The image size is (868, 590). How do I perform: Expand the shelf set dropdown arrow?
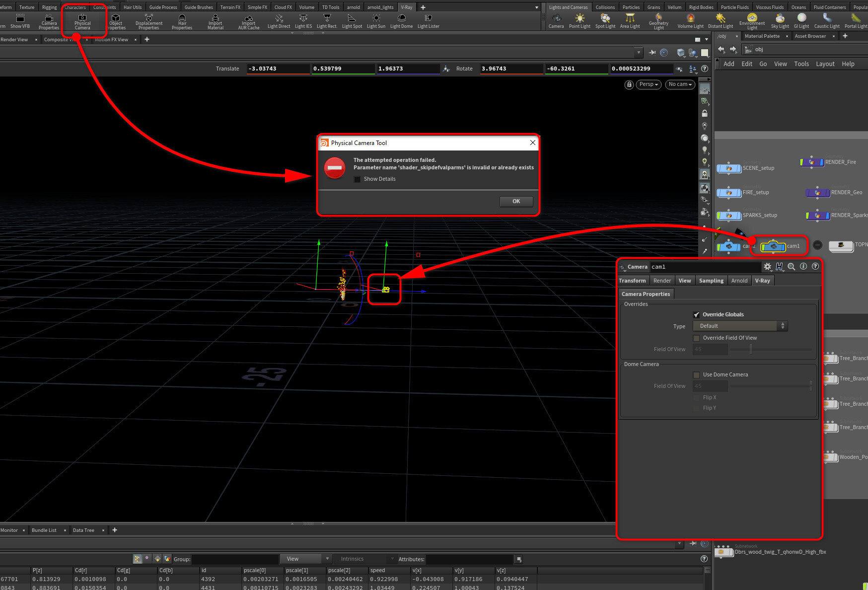pyautogui.click(x=536, y=7)
